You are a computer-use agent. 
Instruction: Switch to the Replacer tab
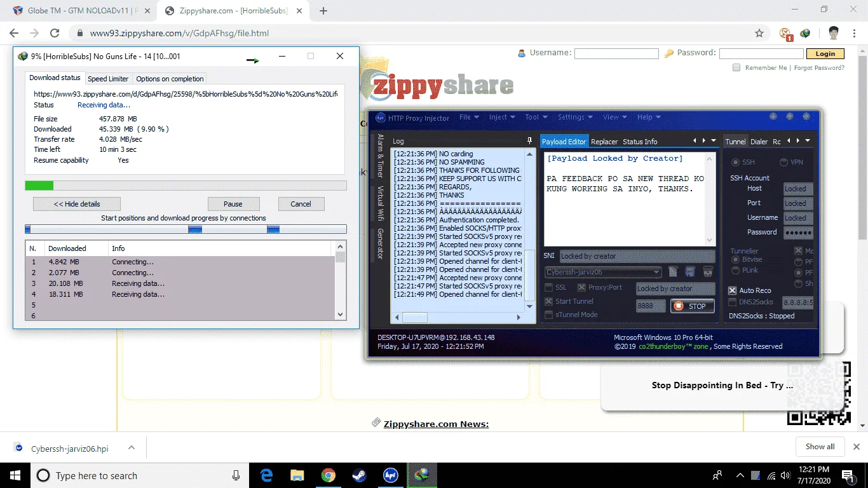tap(604, 142)
